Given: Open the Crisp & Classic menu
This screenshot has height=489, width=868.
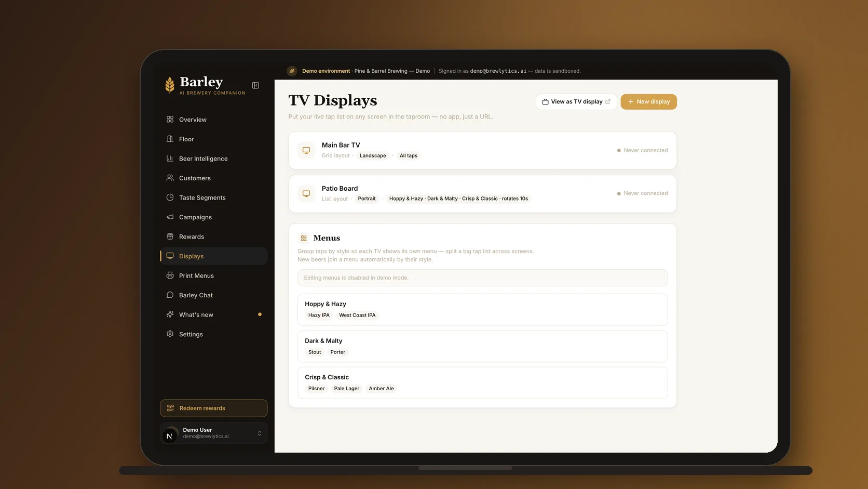Looking at the screenshot, I should tap(482, 382).
